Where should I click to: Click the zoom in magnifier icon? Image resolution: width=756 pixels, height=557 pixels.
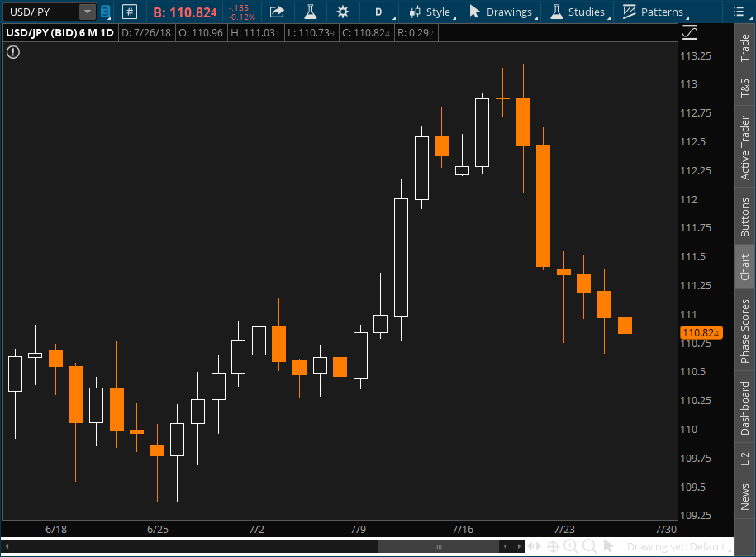click(x=571, y=546)
